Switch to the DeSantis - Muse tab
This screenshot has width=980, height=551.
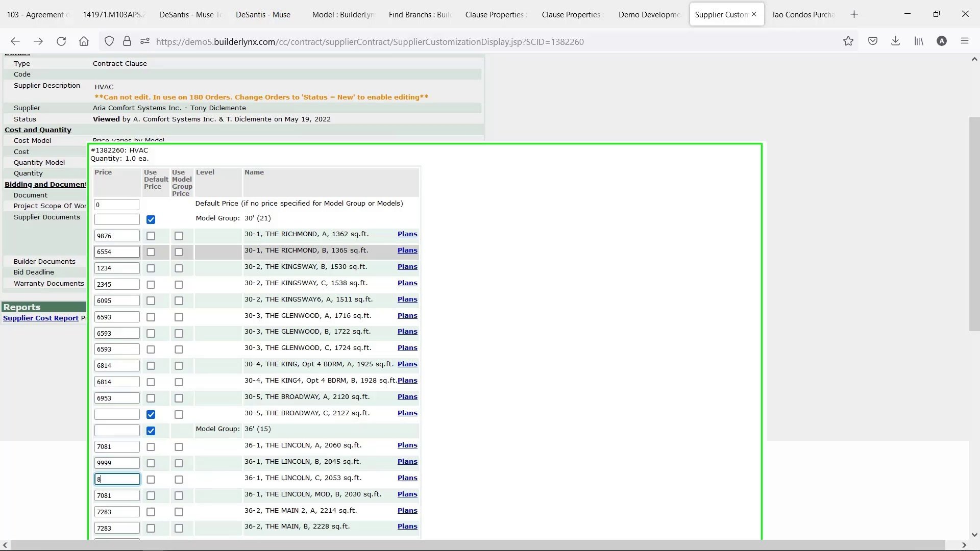(x=263, y=14)
